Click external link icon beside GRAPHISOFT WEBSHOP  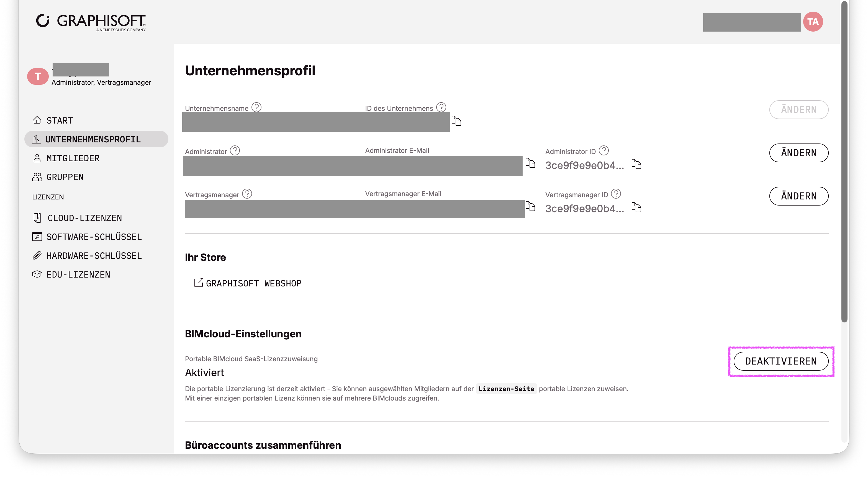[199, 283]
